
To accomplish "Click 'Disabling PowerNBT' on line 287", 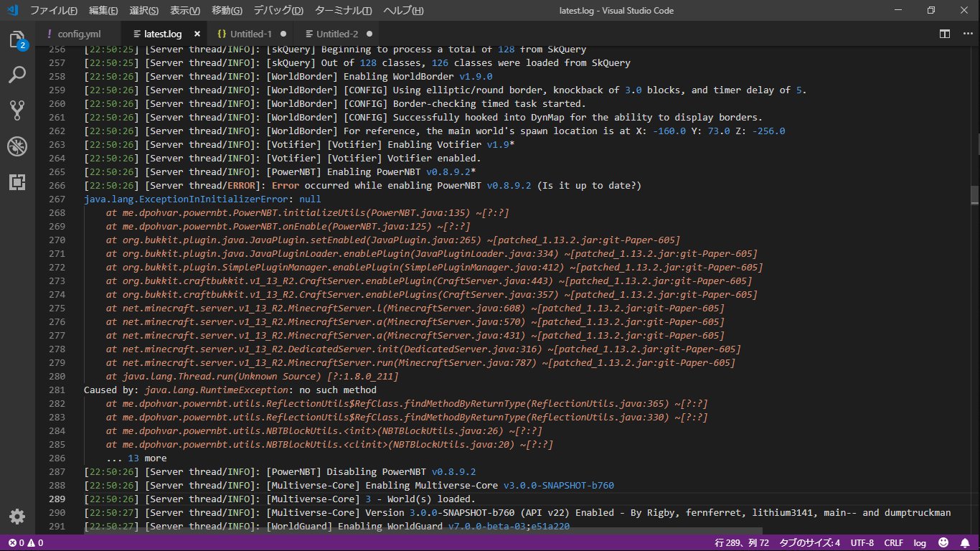I will tap(377, 471).
